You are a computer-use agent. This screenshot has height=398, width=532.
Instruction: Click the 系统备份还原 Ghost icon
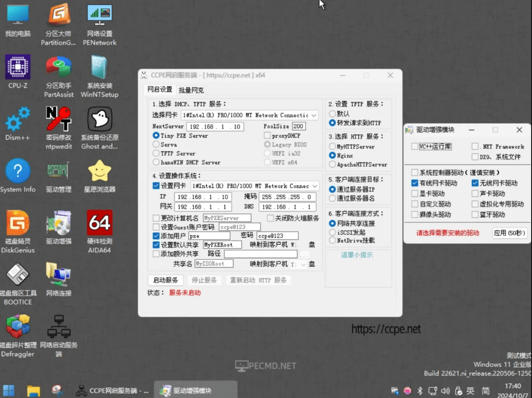100,128
